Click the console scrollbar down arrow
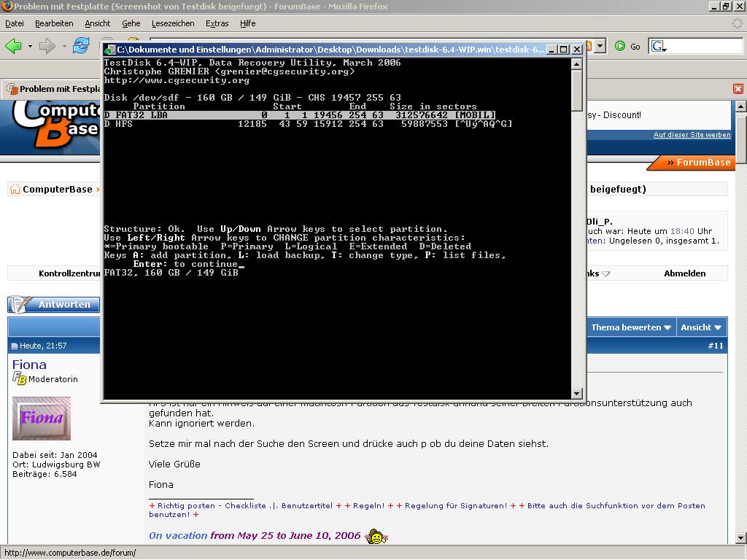This screenshot has height=560, width=747. pyautogui.click(x=576, y=393)
